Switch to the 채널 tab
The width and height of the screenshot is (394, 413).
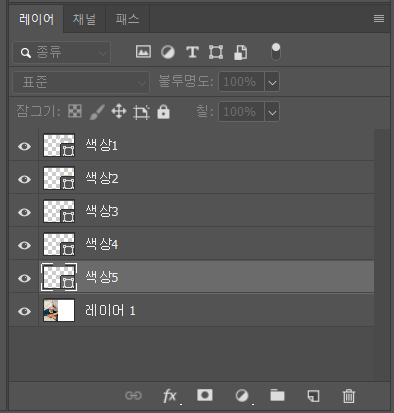[84, 19]
